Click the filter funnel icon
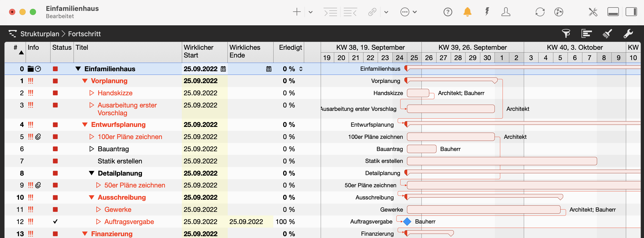Viewport: 644px width, 238px height. 566,34
